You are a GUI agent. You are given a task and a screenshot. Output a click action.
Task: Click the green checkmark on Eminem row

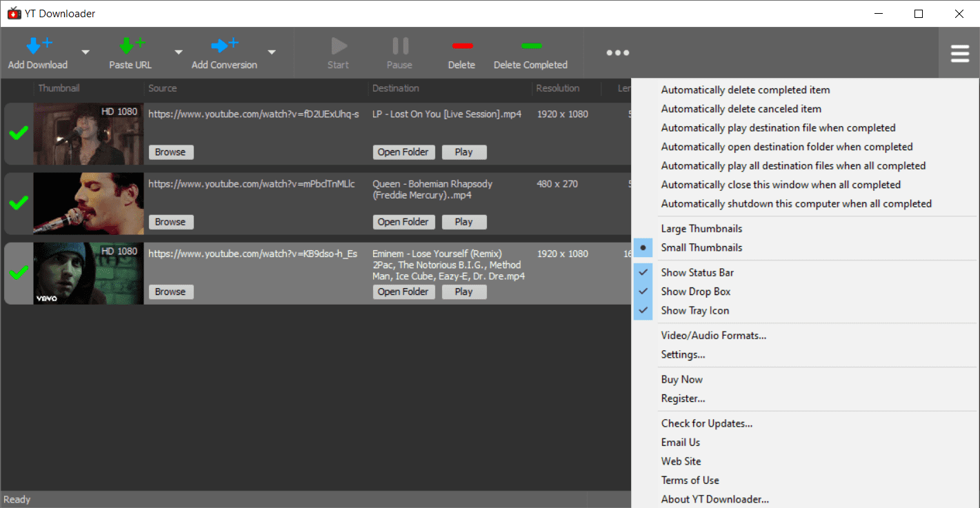point(19,273)
